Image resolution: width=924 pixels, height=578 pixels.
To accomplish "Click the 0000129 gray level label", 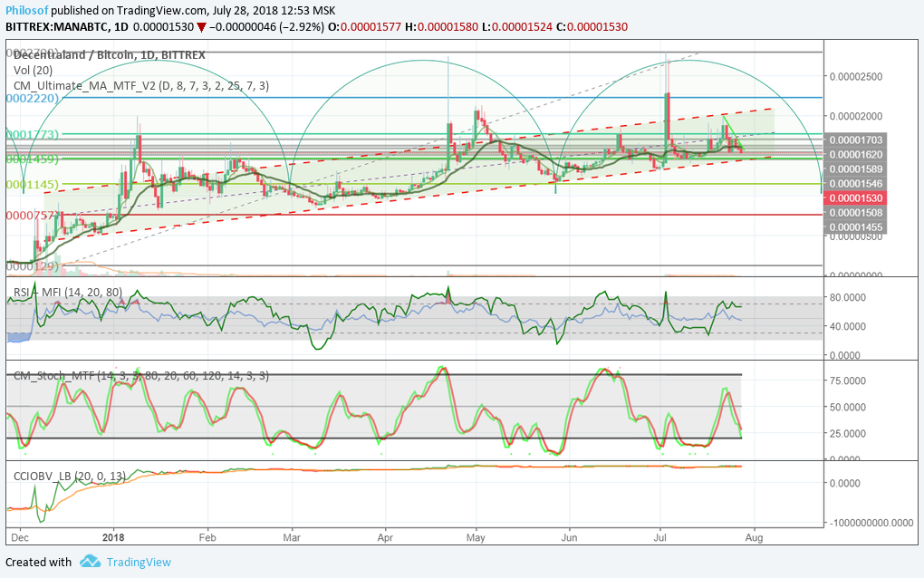I will point(33,266).
